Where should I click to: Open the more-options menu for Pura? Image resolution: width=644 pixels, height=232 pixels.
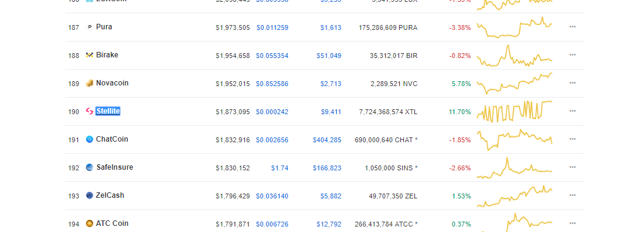tap(573, 27)
